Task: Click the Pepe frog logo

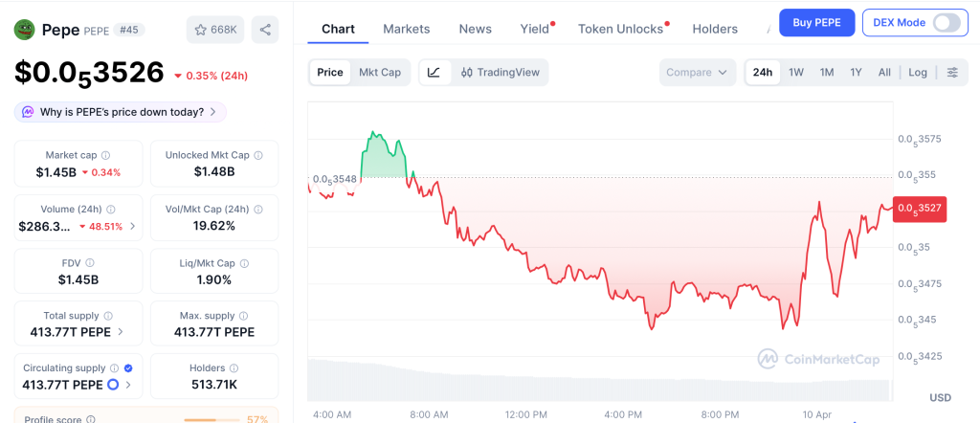Action: 24,30
